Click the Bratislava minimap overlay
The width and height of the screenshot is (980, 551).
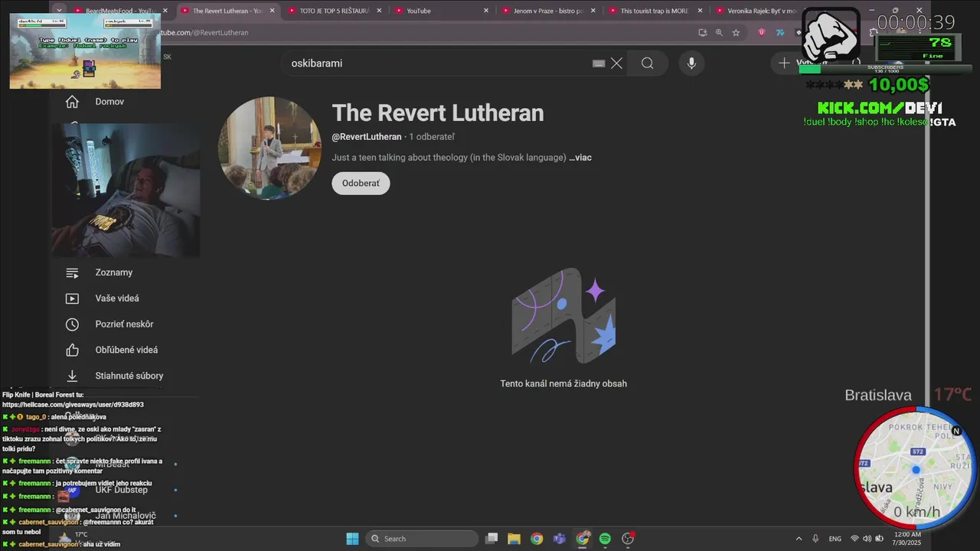[915, 468]
